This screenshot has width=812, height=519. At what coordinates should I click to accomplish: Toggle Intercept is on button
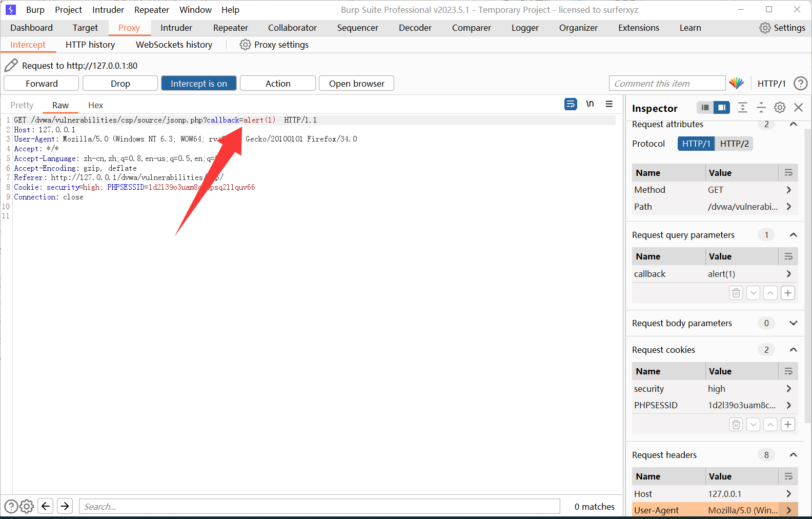point(199,83)
